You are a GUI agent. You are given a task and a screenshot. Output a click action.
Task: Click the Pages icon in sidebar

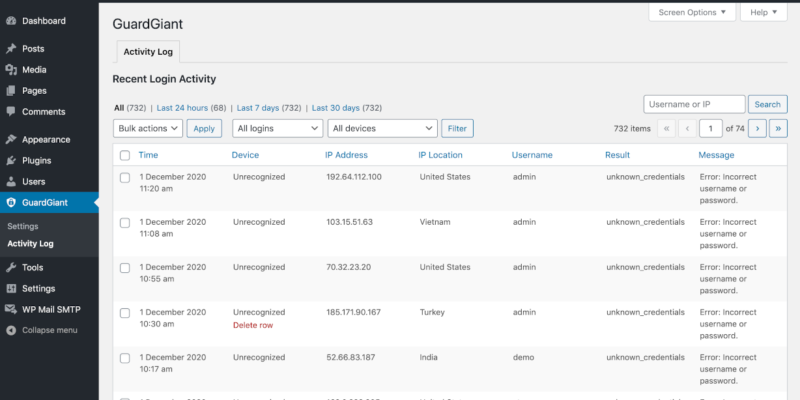tap(11, 91)
